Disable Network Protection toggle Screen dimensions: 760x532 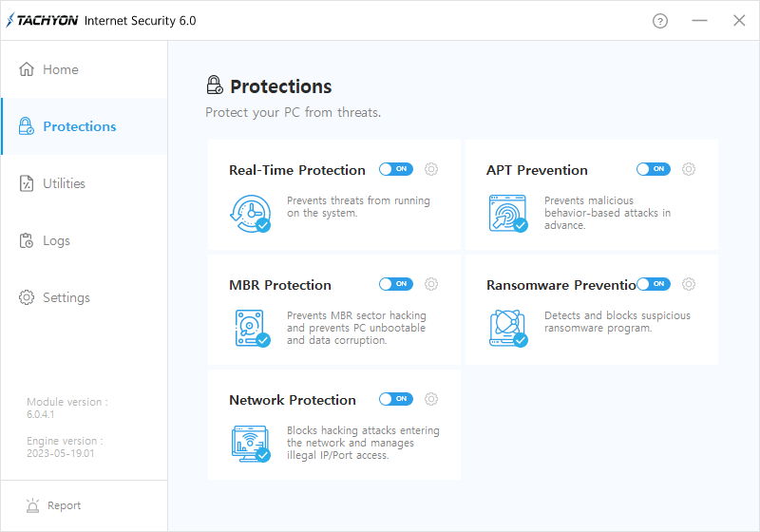[x=395, y=399]
